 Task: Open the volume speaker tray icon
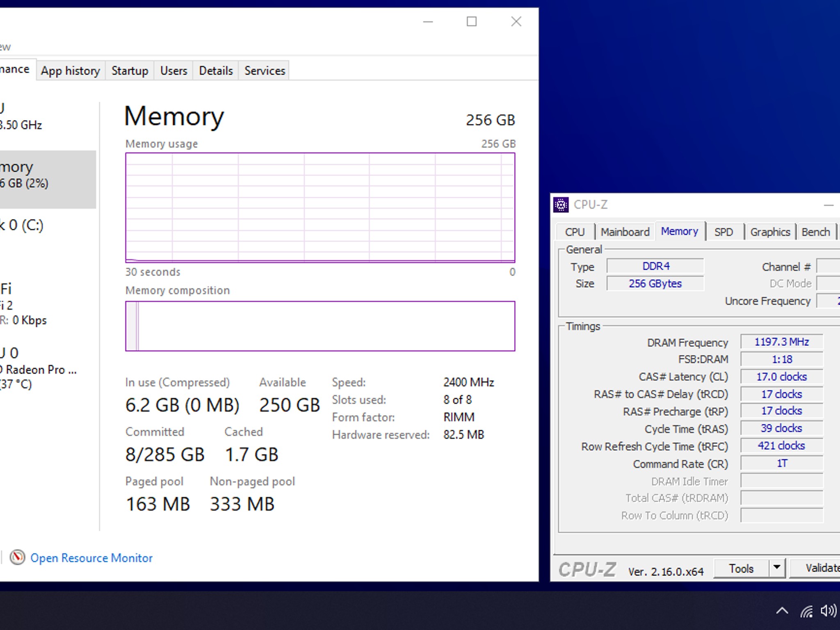[x=829, y=611]
